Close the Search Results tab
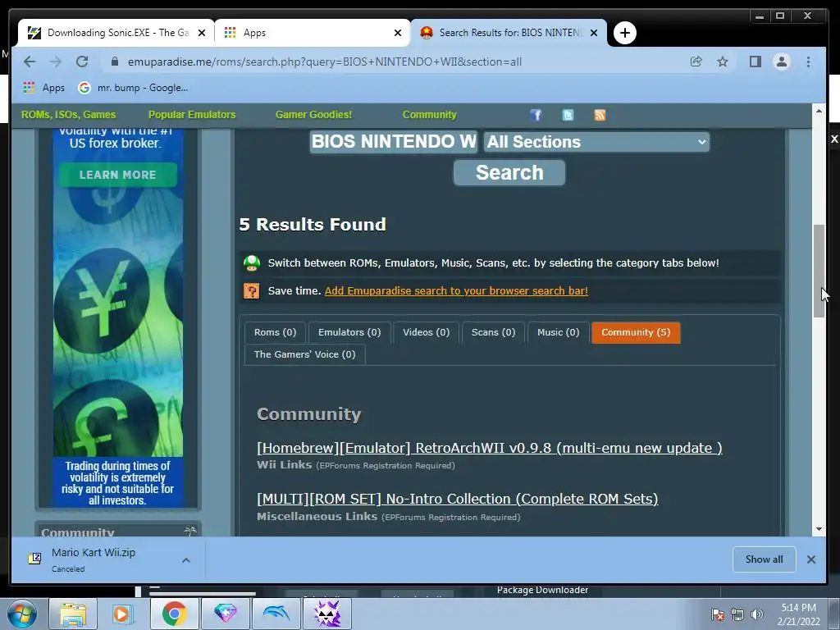The width and height of the screenshot is (840, 630). click(594, 33)
